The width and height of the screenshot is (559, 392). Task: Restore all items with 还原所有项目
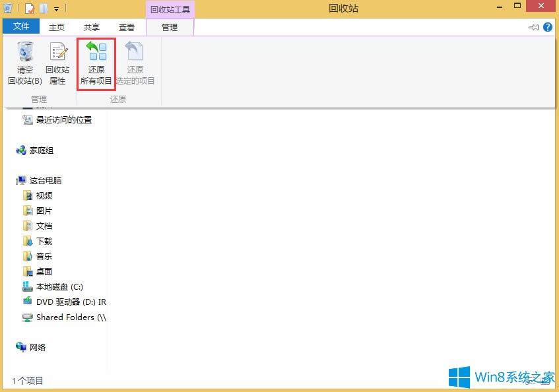coord(96,63)
